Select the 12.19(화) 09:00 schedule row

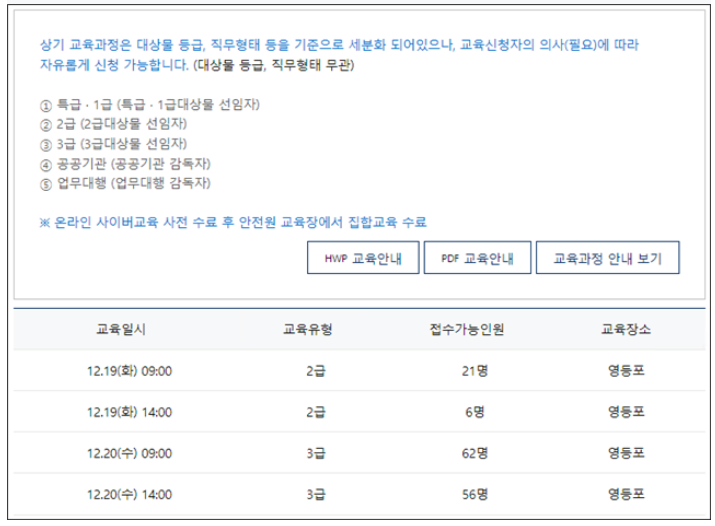pos(359,371)
